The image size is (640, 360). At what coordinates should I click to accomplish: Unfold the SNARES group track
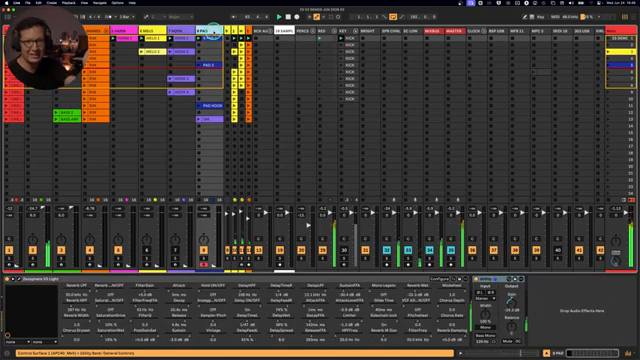point(106,31)
